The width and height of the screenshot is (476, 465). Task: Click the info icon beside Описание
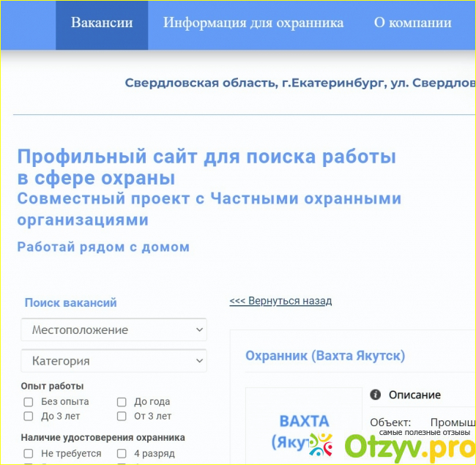tap(376, 395)
